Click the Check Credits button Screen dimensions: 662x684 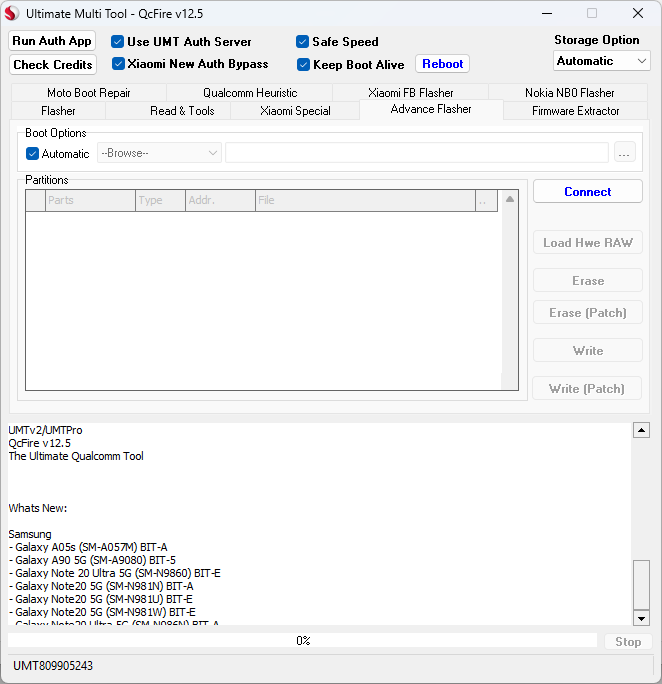click(53, 65)
